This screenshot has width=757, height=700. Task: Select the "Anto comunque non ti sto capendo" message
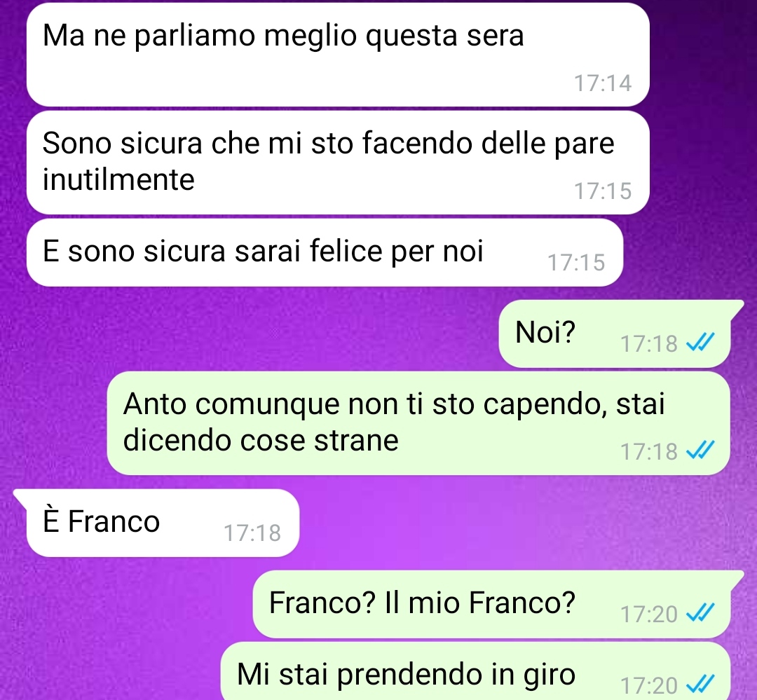[x=418, y=423]
